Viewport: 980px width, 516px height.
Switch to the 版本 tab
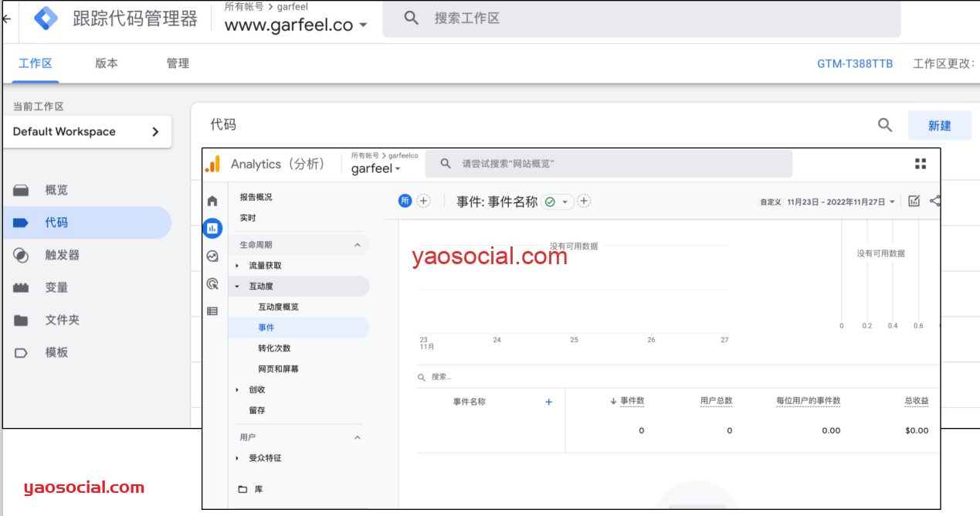pos(107,63)
